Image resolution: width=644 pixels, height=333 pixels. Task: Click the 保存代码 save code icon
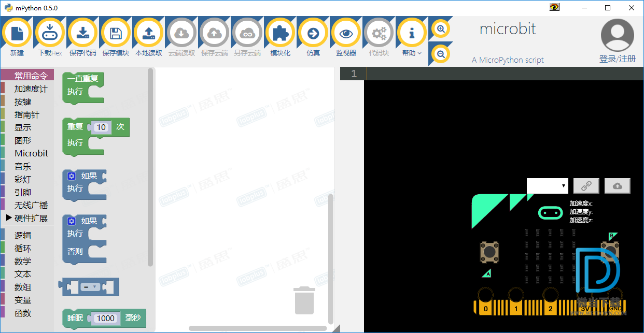point(83,34)
